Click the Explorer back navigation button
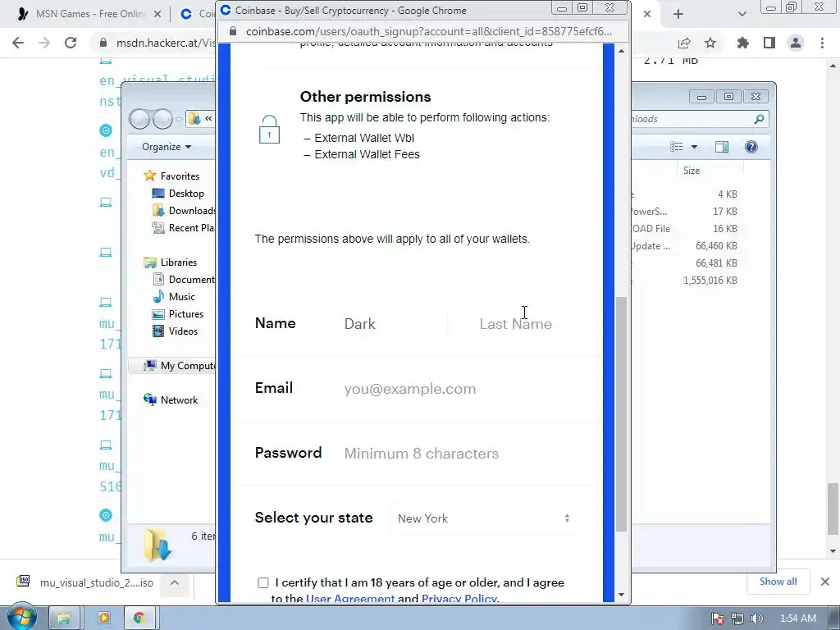This screenshot has width=840, height=630. (139, 119)
